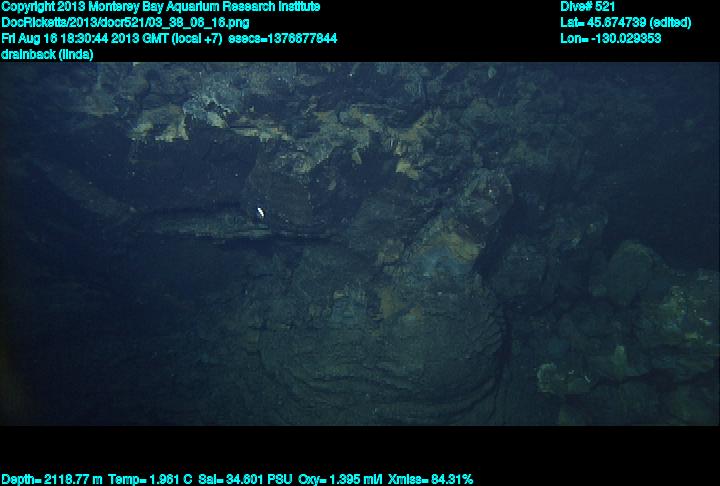Click the Monterey Bay Aquarium copyright text
Image resolution: width=720 pixels, height=486 pixels.
[160, 7]
